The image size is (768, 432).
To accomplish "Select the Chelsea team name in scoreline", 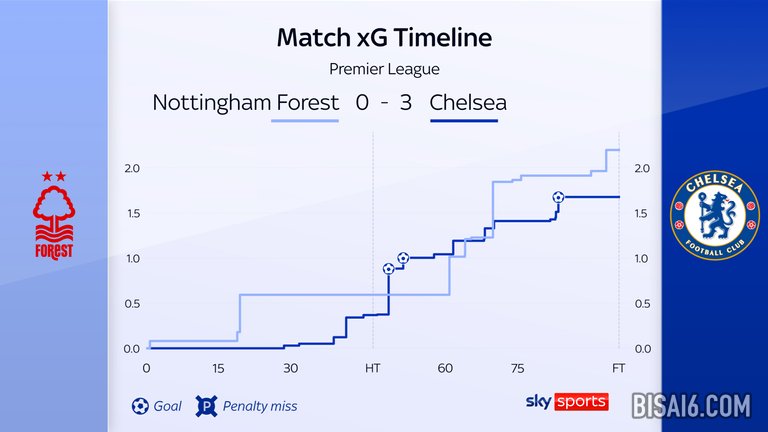I will (x=468, y=102).
